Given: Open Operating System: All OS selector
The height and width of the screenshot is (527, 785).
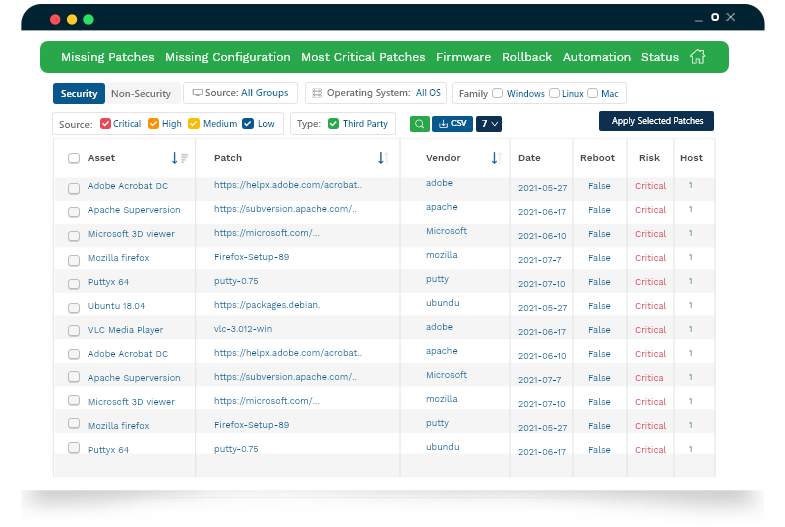Looking at the screenshot, I should coord(376,93).
